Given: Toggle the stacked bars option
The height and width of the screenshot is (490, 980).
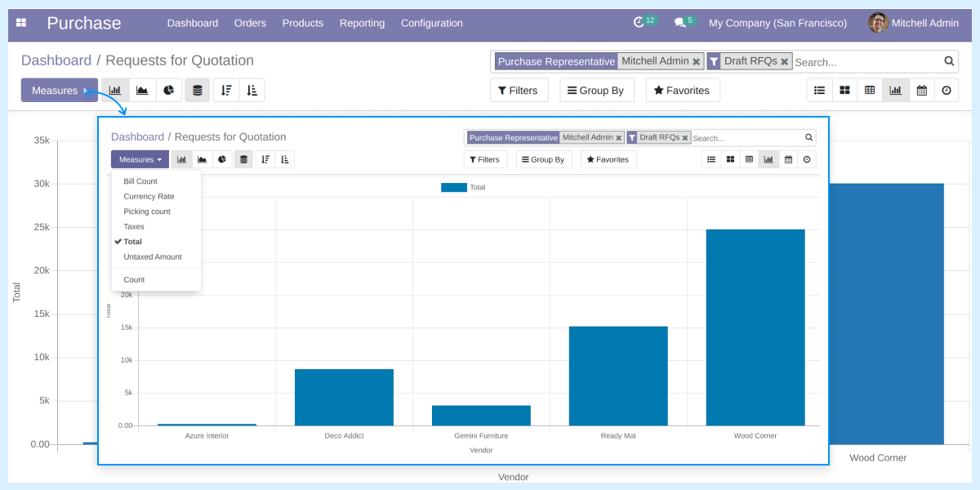Looking at the screenshot, I should (x=197, y=90).
